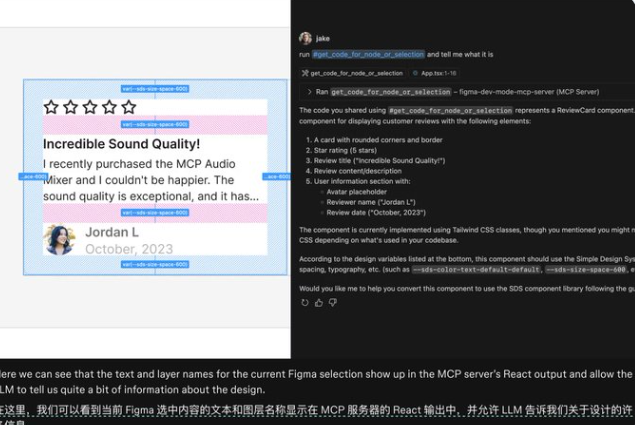The height and width of the screenshot is (425, 635).
Task: Click the spacing label under the star rating
Action: coord(155,125)
